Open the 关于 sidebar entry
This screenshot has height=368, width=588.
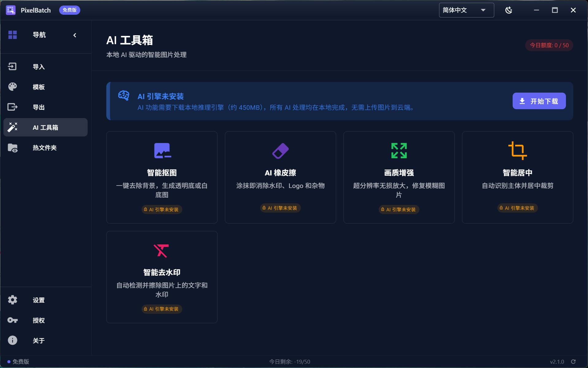45,340
